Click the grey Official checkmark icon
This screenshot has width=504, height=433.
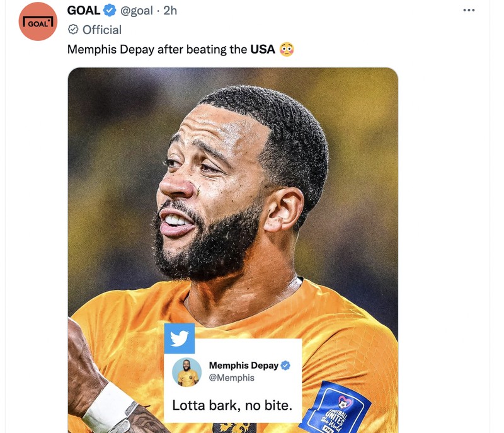[73, 30]
